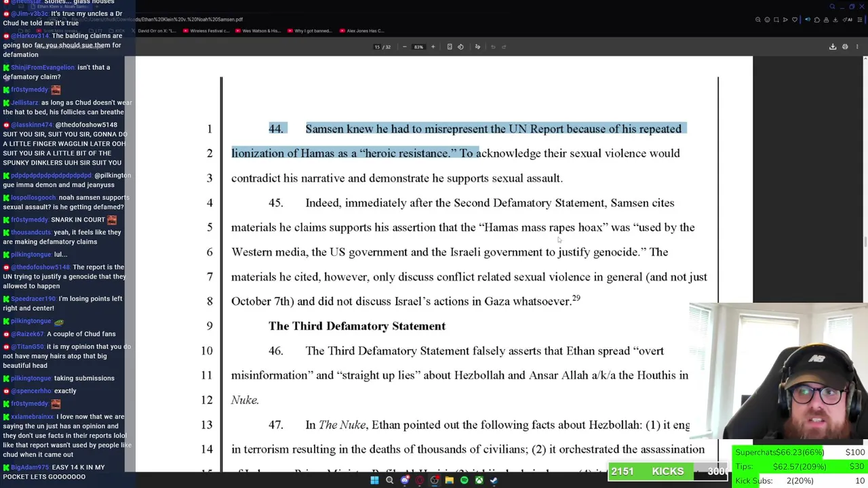Open the AI assistant button in browser toolbar
The height and width of the screenshot is (488, 868).
(x=848, y=20)
